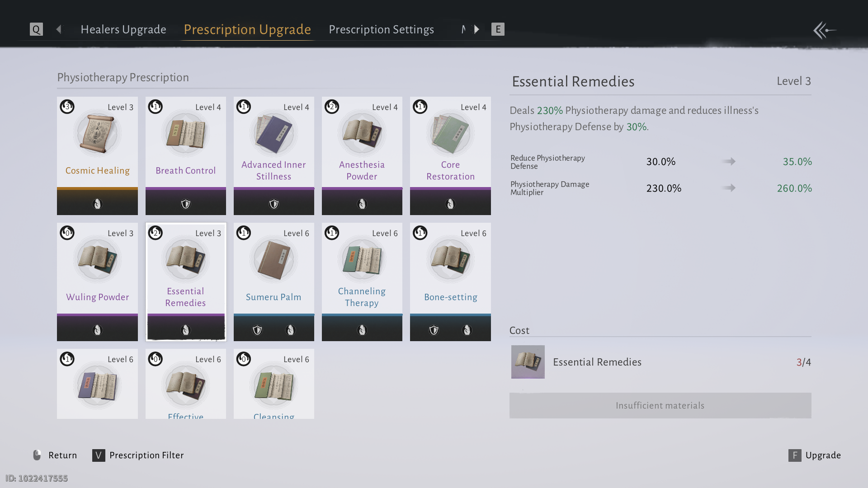Click the E key shortcut icon

click(x=498, y=29)
